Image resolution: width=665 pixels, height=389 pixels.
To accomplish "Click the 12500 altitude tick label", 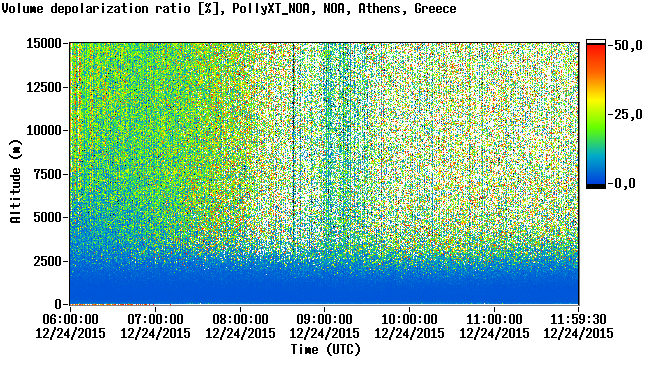I will [x=44, y=87].
